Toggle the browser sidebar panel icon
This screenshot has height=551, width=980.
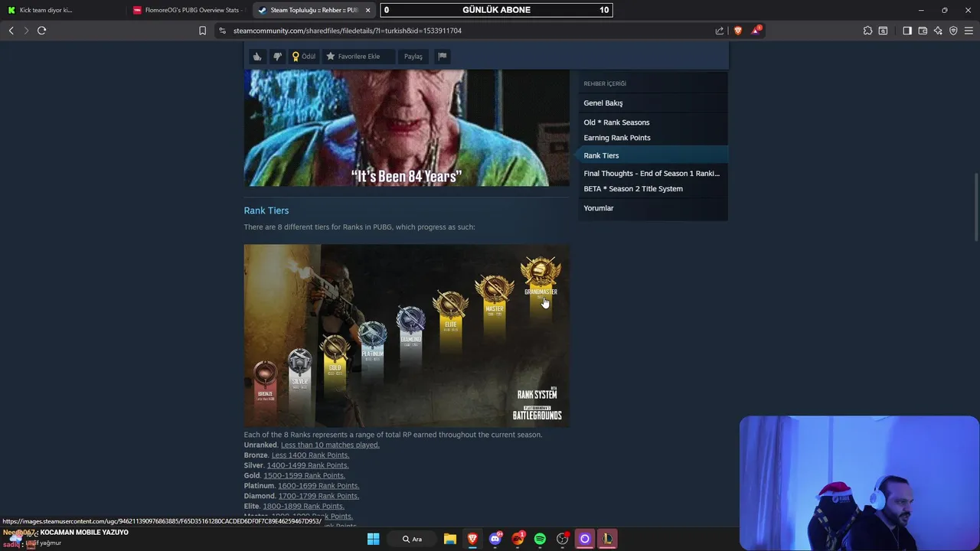coord(907,31)
